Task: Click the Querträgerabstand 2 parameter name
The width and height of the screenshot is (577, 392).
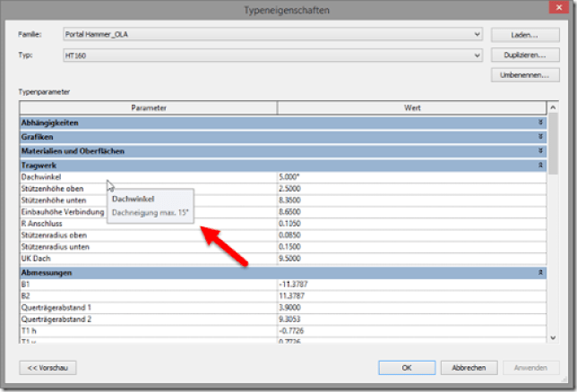Action: tap(56, 320)
